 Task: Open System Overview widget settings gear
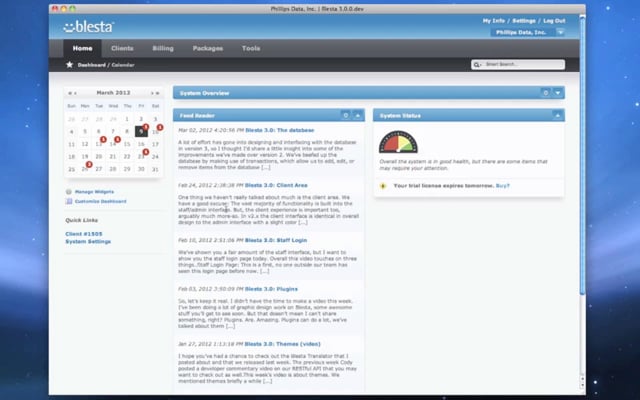545,93
